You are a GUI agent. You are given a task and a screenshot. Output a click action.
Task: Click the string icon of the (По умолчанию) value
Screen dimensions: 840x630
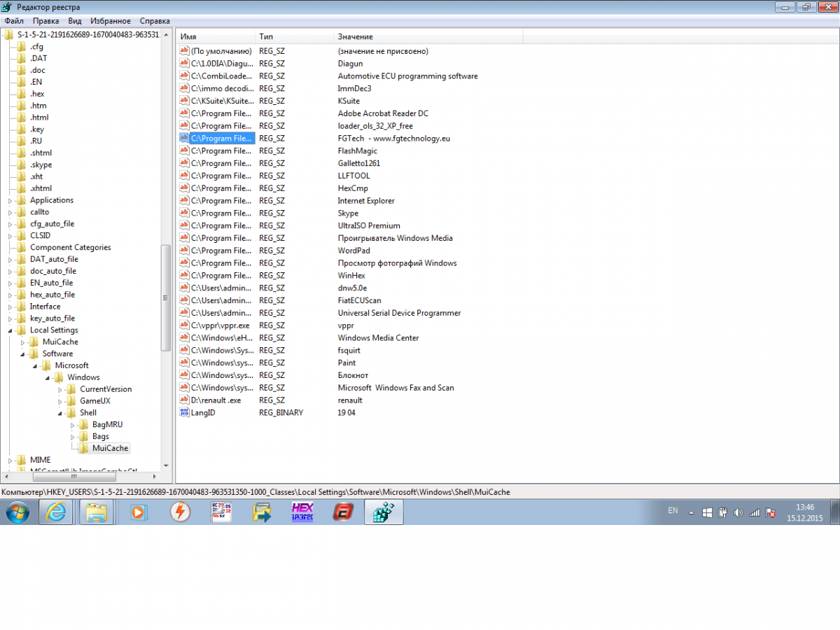click(185, 51)
